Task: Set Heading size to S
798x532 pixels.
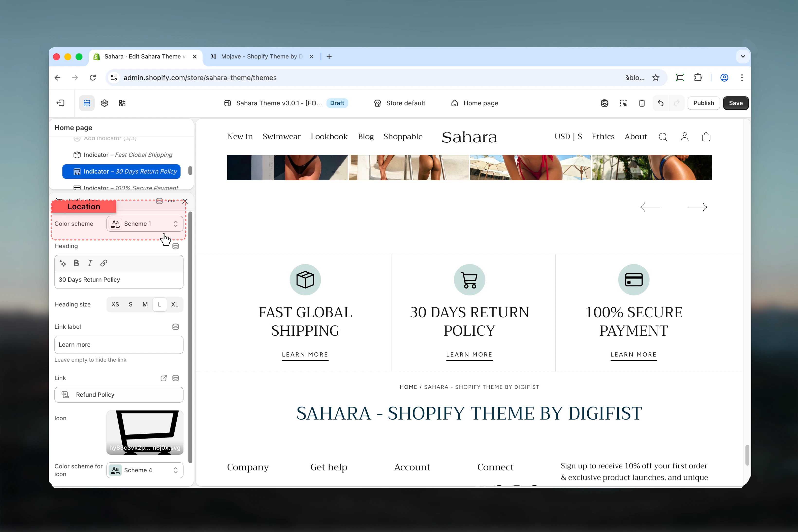Action: pos(131,304)
